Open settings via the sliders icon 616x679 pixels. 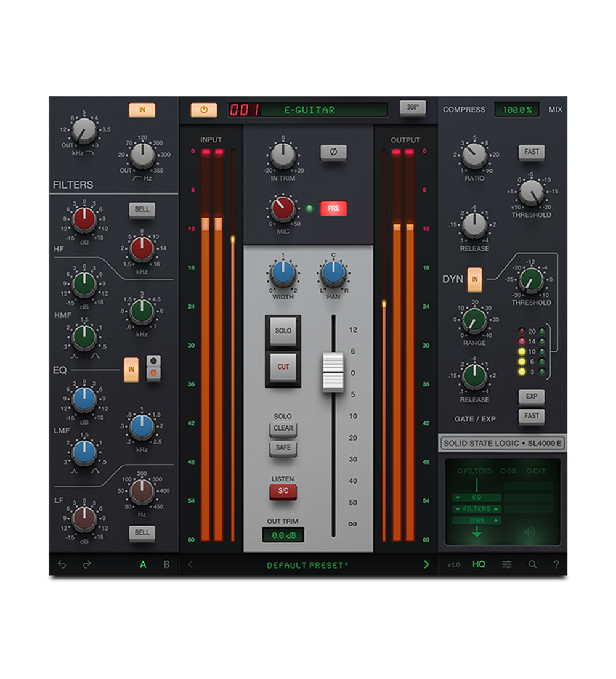(x=506, y=564)
